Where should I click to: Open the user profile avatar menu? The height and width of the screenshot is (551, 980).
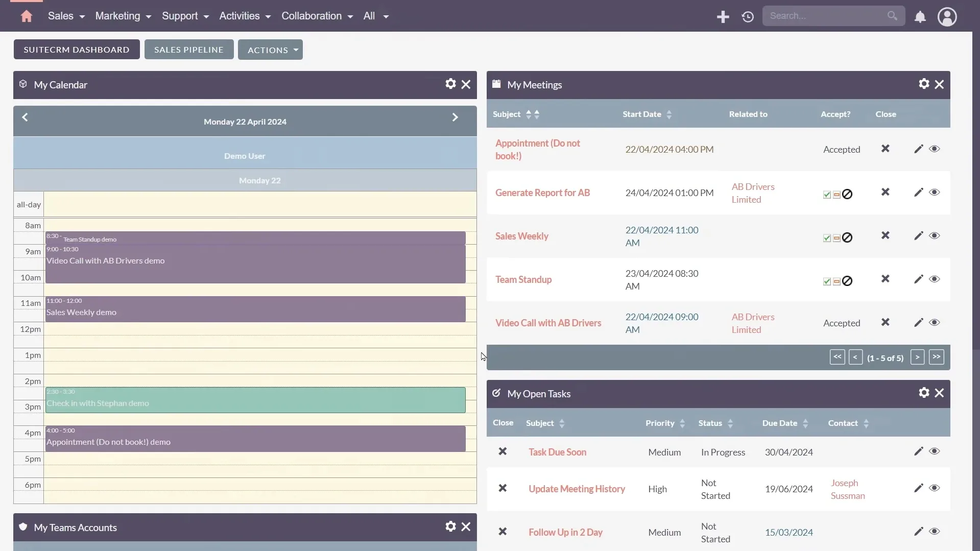[947, 17]
